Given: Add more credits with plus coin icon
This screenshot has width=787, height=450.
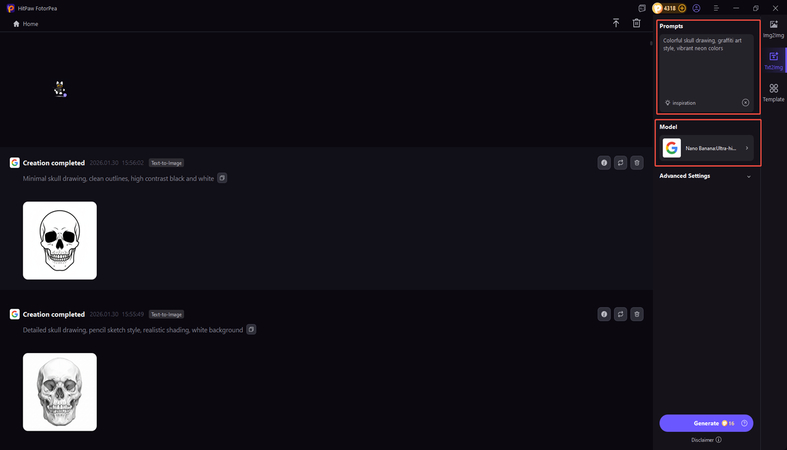Looking at the screenshot, I should point(682,8).
